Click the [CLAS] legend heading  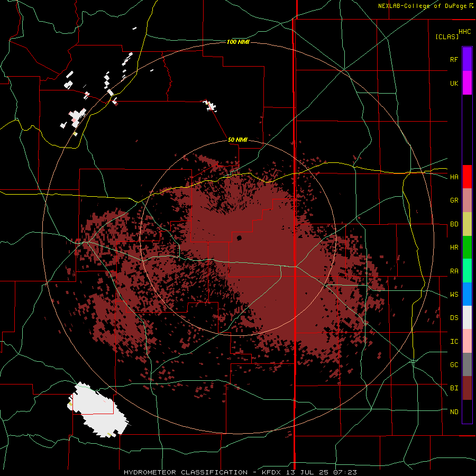447,36
